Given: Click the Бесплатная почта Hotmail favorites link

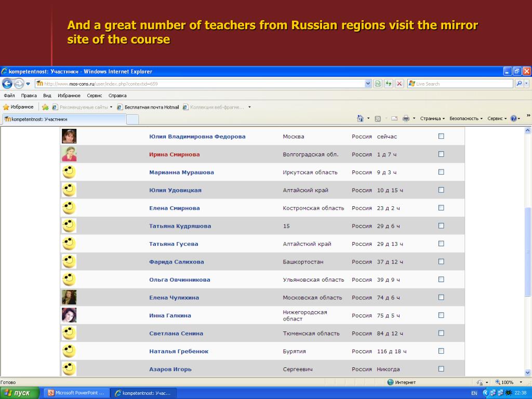Looking at the screenshot, I should point(148,107).
